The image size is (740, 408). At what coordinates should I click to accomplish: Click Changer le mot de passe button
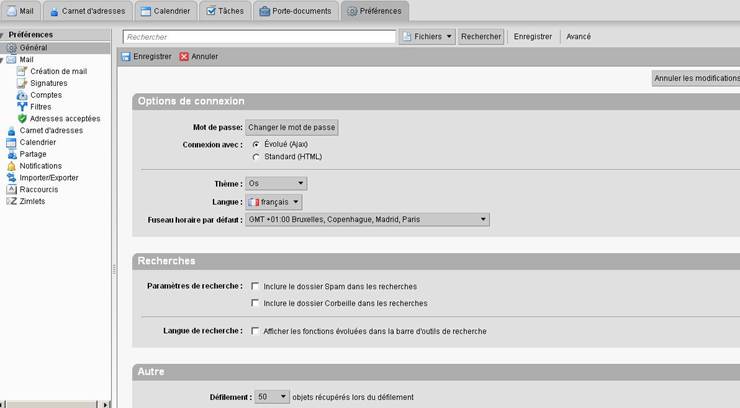293,128
